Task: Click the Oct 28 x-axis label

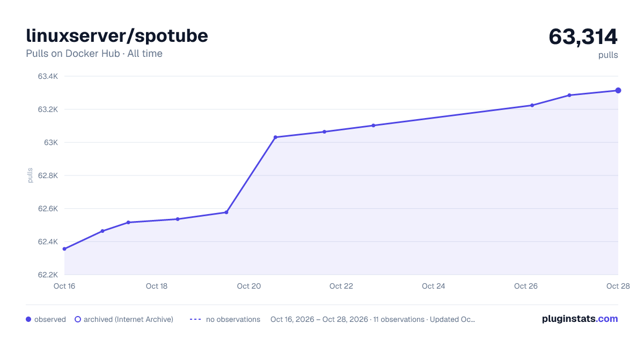Action: pyautogui.click(x=618, y=286)
